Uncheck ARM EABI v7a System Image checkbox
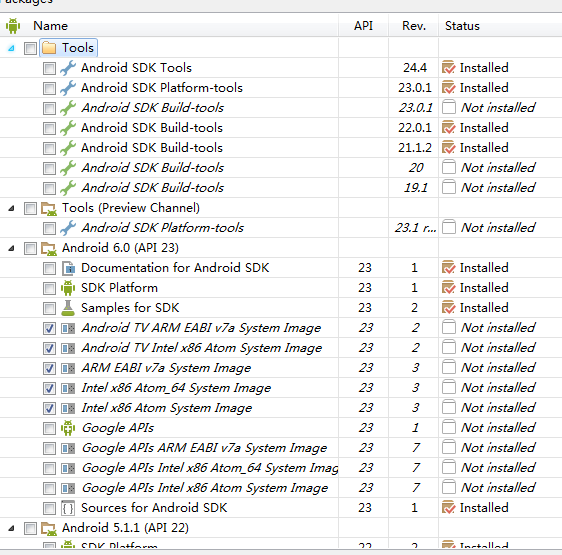The width and height of the screenshot is (562, 555). point(49,368)
